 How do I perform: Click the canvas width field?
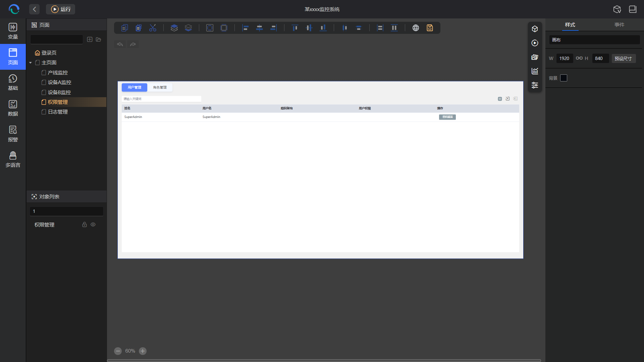coord(564,58)
